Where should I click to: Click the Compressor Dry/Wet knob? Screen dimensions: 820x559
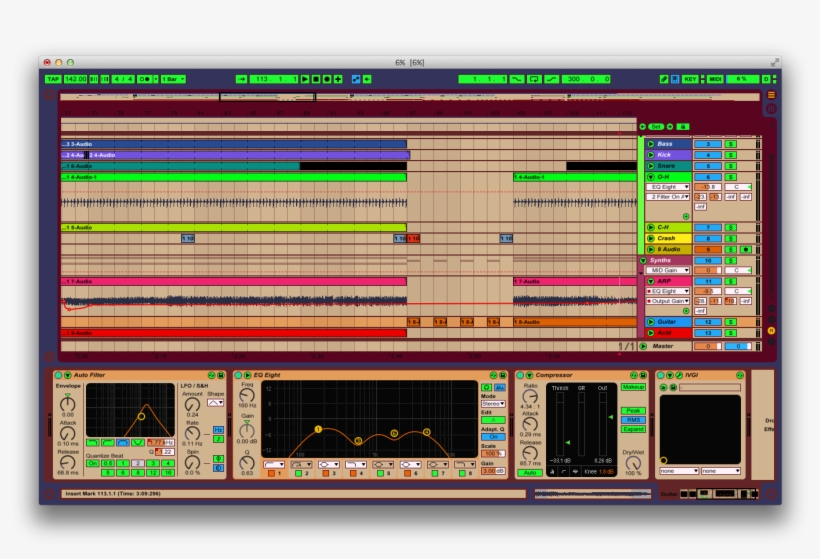(633, 463)
